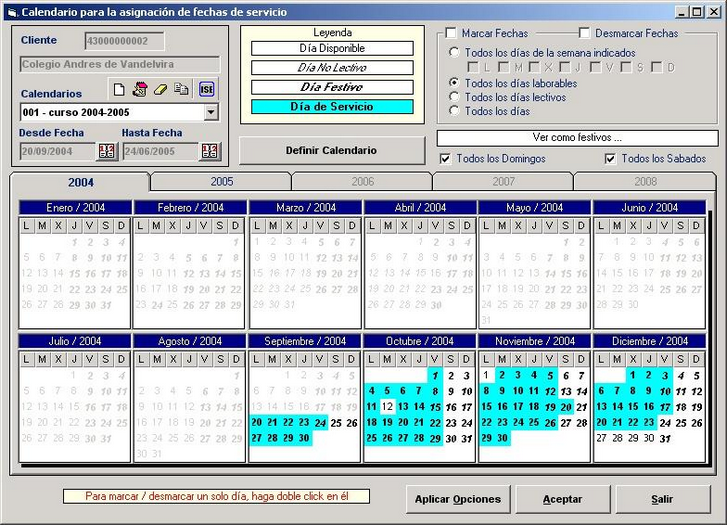Switch to the 2008 year tab
The width and height of the screenshot is (727, 525).
click(645, 181)
